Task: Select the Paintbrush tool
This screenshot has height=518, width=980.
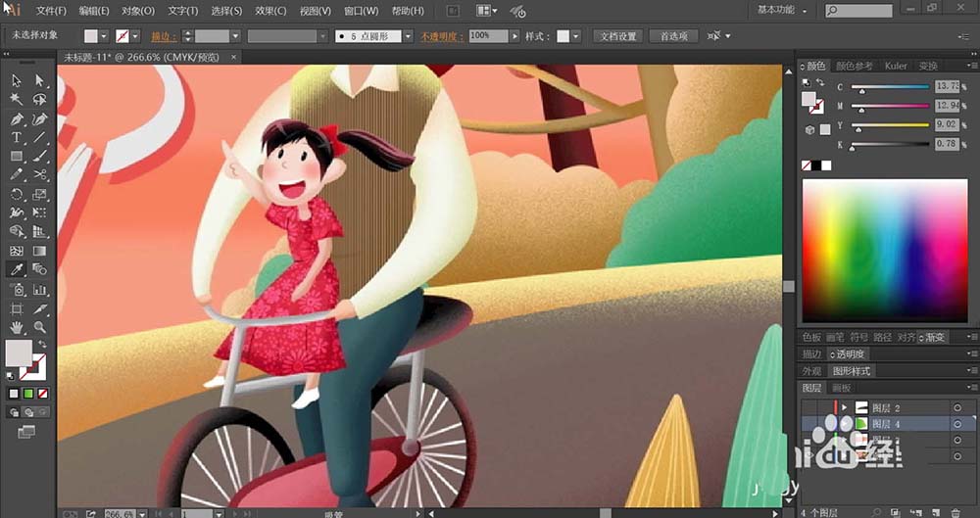Action: coord(40,157)
